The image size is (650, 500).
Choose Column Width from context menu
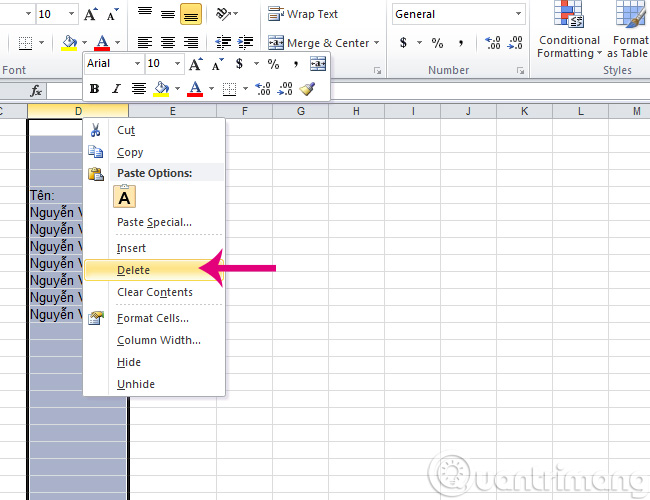click(x=154, y=340)
